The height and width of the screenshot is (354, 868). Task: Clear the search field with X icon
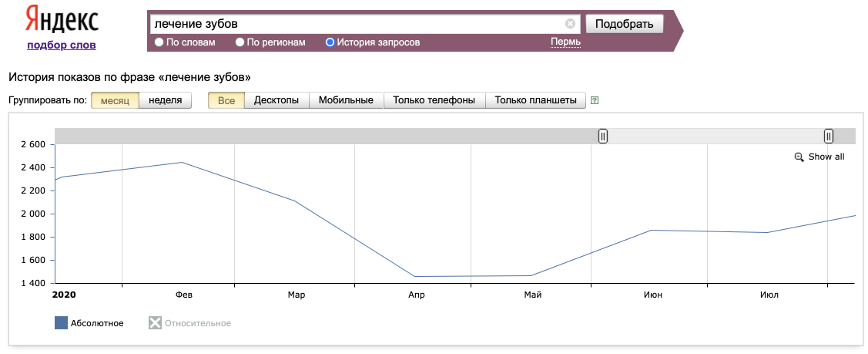tap(570, 24)
